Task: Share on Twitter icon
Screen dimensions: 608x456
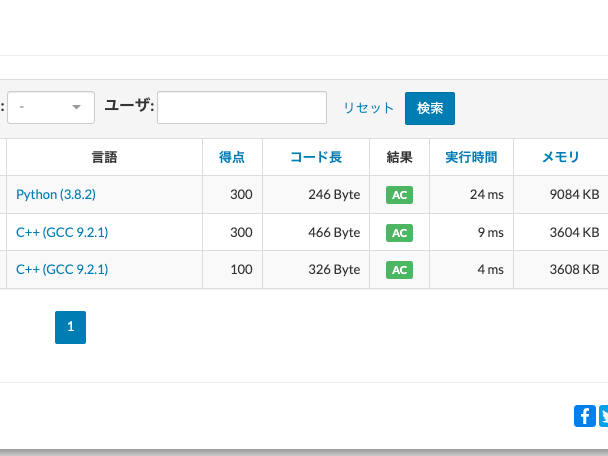Action: [x=604, y=416]
